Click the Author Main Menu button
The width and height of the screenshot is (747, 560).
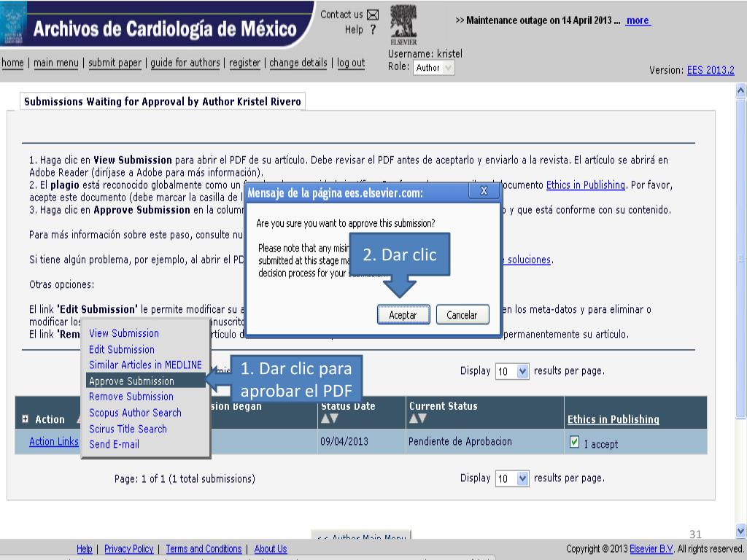coord(360,535)
